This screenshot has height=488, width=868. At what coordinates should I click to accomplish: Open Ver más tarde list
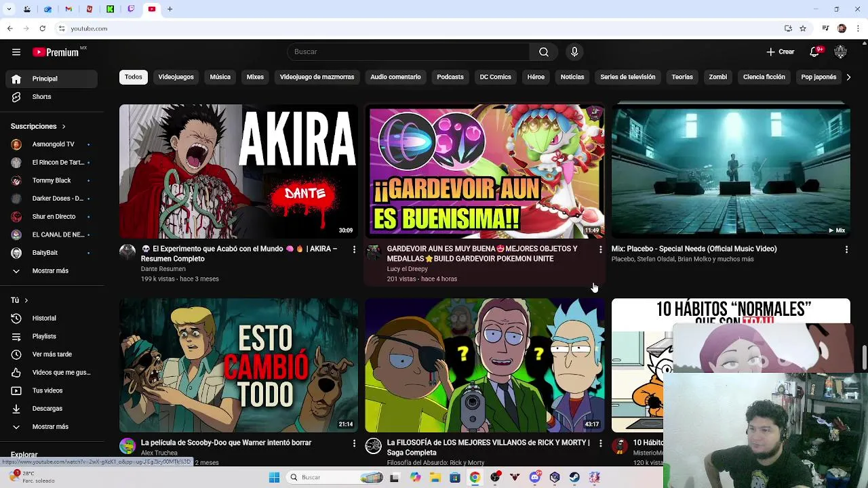(x=52, y=354)
